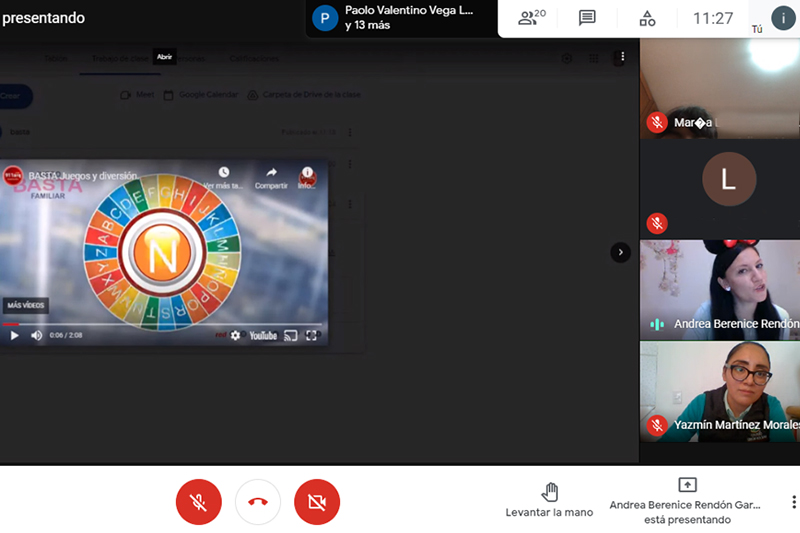Open Google Calendar link
The width and height of the screenshot is (800, 533).
point(201,95)
